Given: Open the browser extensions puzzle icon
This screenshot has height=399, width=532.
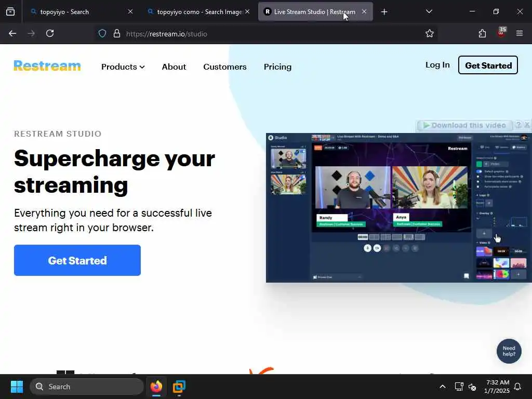Looking at the screenshot, I should [x=482, y=33].
